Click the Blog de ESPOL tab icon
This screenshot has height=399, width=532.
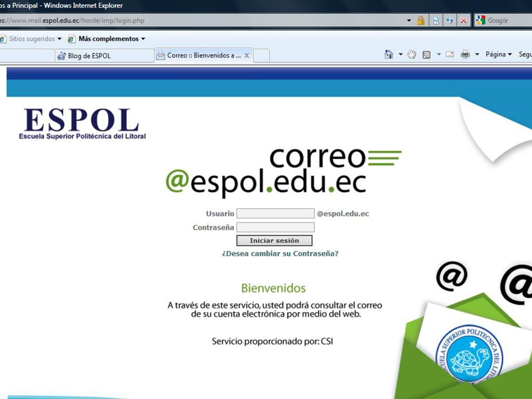tap(61, 56)
